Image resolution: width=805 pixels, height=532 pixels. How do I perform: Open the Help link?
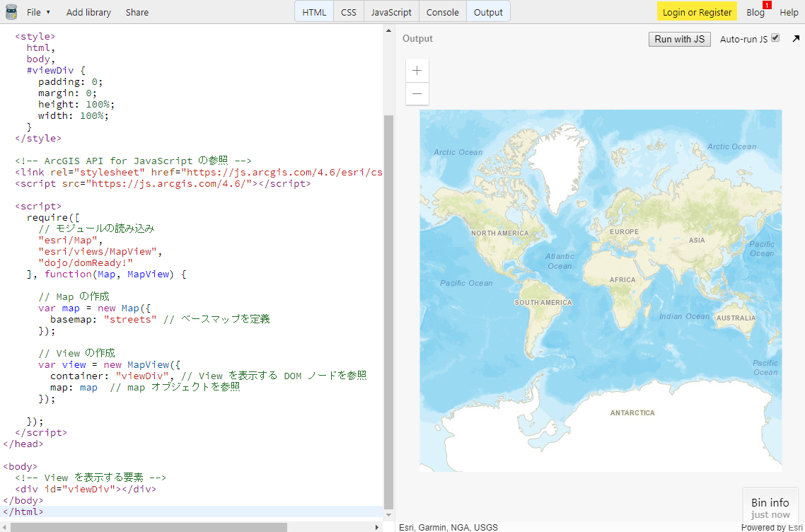click(789, 12)
